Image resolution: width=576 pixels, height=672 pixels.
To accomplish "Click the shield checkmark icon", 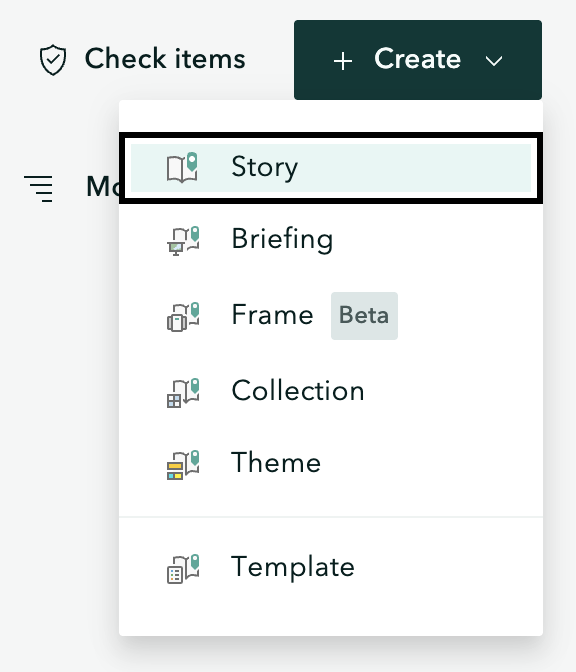I will click(x=53, y=60).
